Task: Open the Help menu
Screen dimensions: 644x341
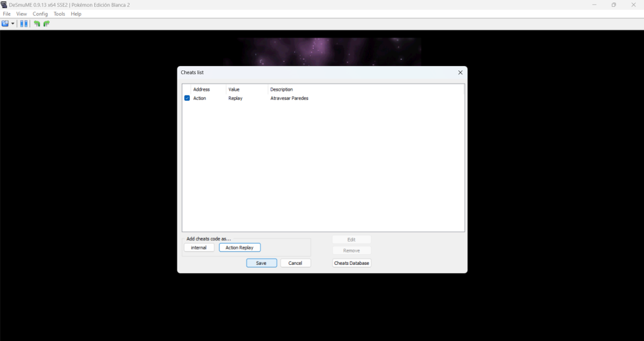Action: pyautogui.click(x=76, y=14)
